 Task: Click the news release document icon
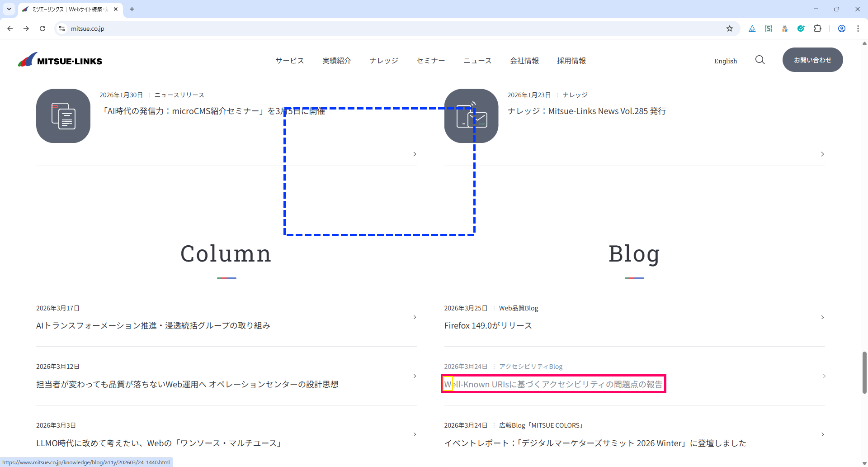click(63, 116)
